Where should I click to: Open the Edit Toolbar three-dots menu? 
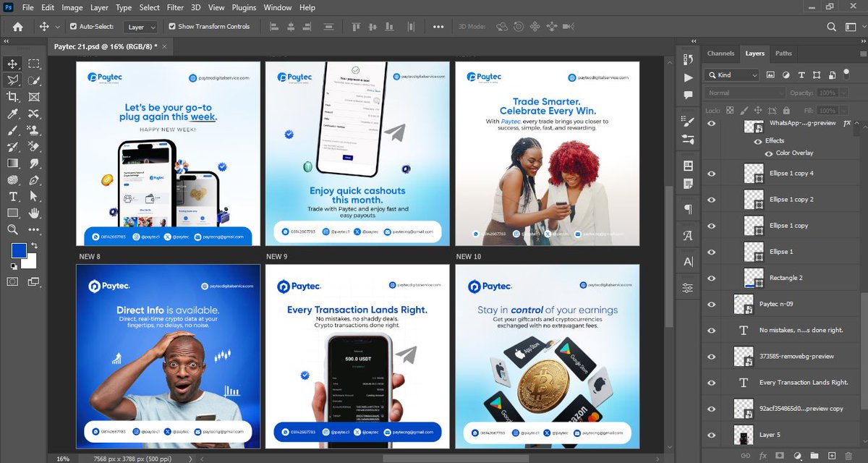click(34, 230)
